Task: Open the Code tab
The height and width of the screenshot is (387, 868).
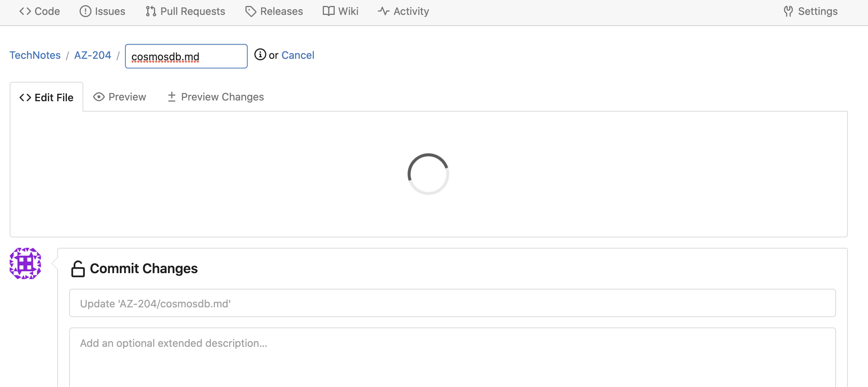Action: 39,11
